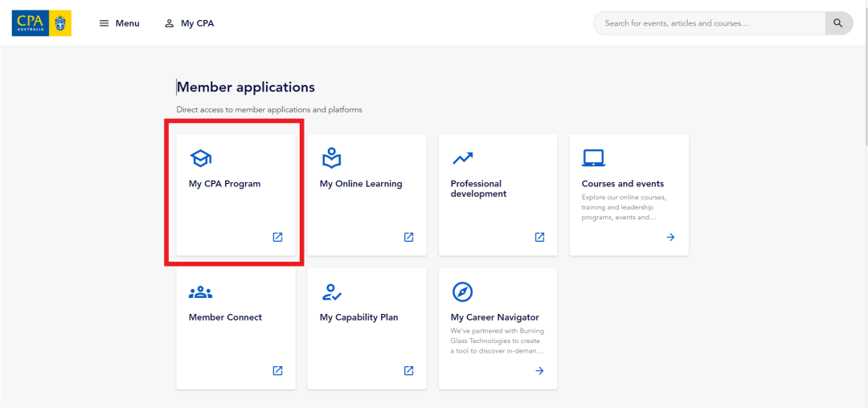Open external link icon on Professional development
The height and width of the screenshot is (408, 868).
(x=540, y=237)
